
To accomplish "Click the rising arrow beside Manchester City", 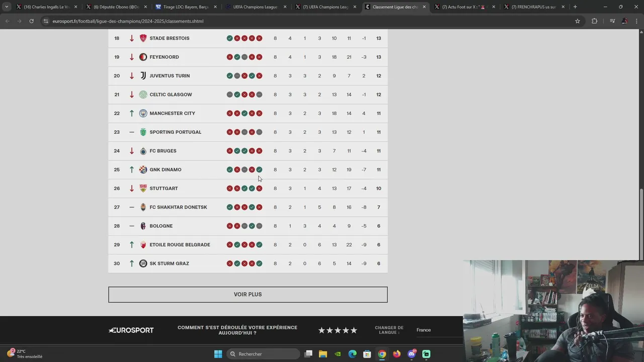I will [x=132, y=113].
